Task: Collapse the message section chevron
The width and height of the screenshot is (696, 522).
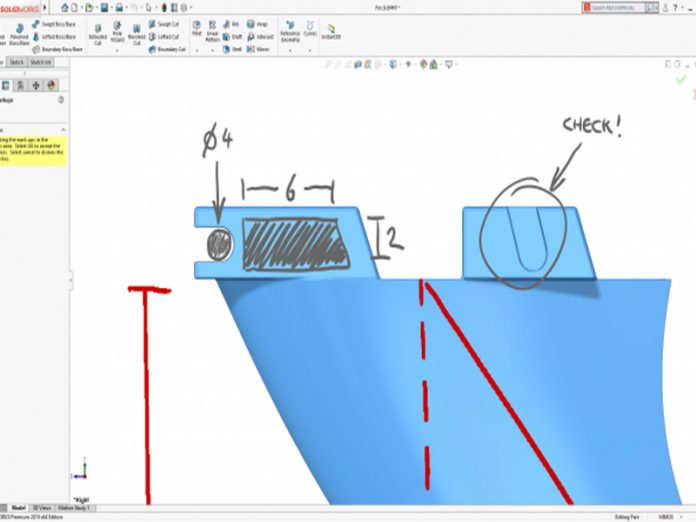Action: (x=62, y=129)
